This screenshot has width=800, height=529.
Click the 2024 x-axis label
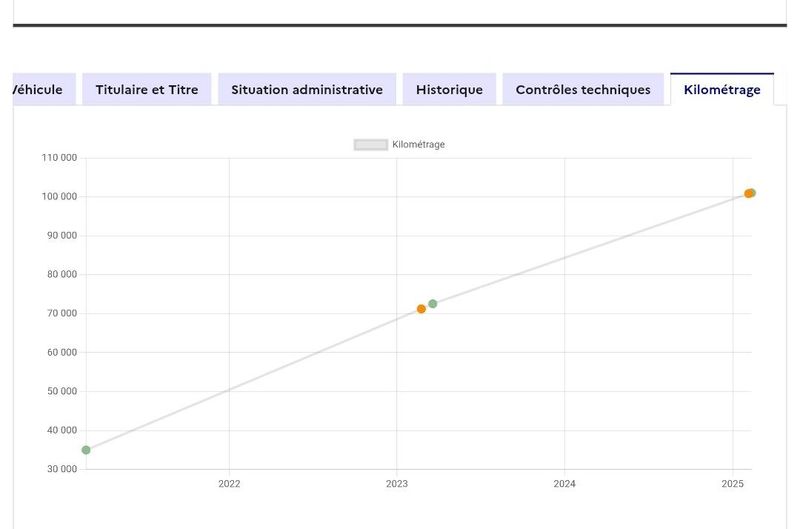click(564, 484)
